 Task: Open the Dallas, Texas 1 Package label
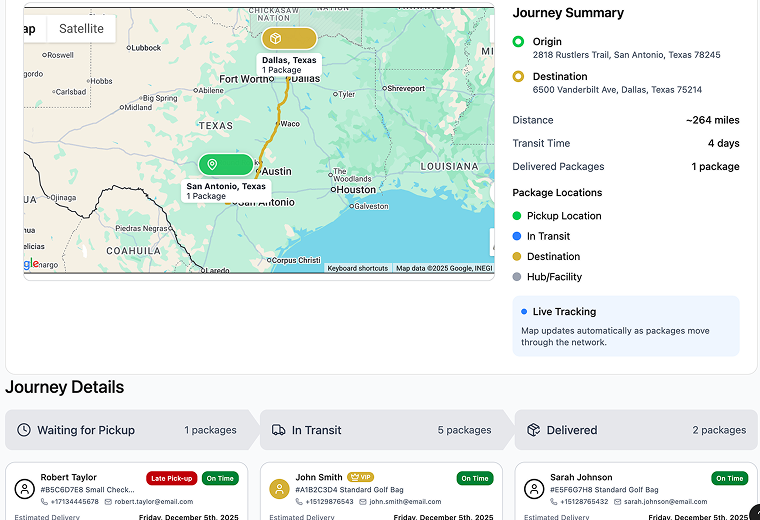click(x=289, y=65)
